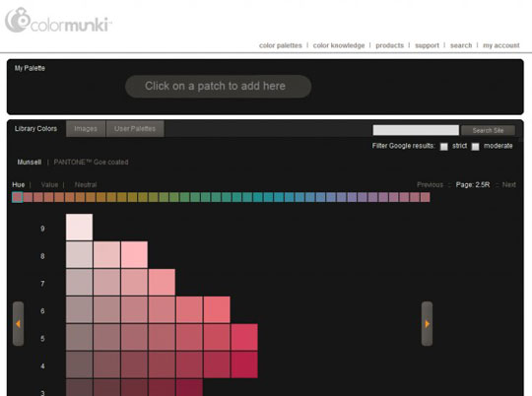The width and height of the screenshot is (532, 396).
Task: Go to the support page
Action: pyautogui.click(x=427, y=45)
